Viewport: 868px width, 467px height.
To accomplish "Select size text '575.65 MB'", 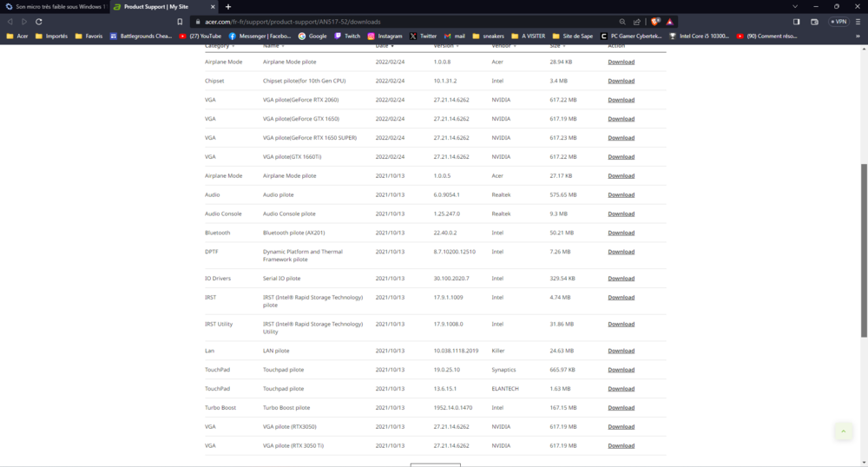I will (563, 194).
